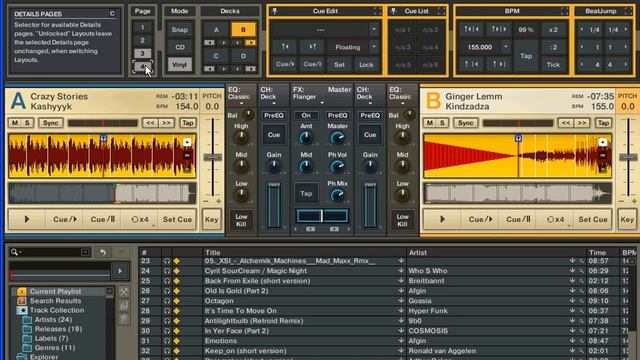The height and width of the screenshot is (360, 640).
Task: Click the browser search field
Action: click(x=50, y=252)
